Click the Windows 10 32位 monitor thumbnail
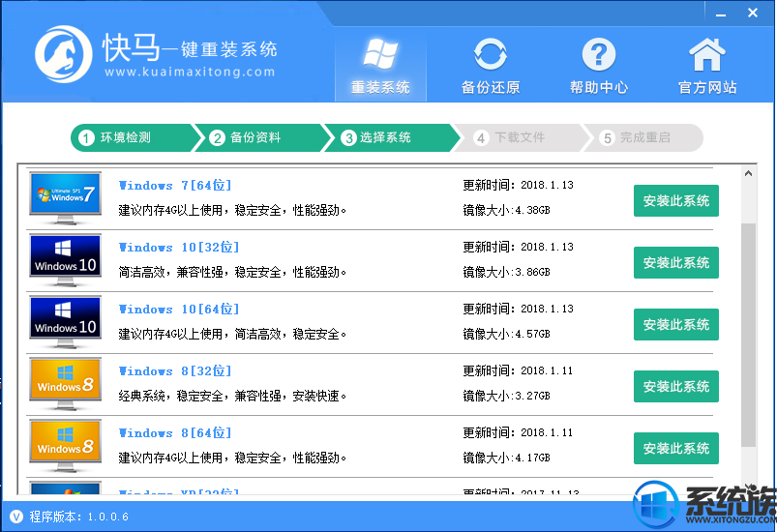The height and width of the screenshot is (532, 777). tap(66, 260)
